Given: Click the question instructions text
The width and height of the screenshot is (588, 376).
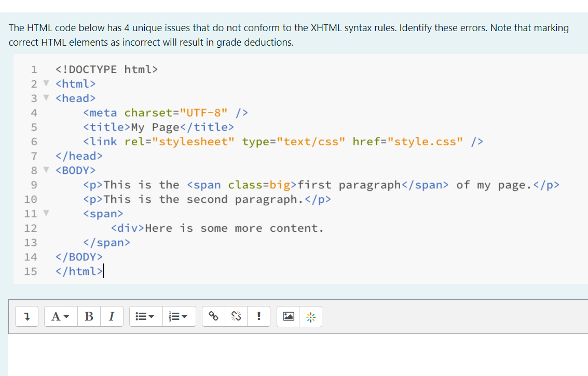Looking at the screenshot, I should pyautogui.click(x=289, y=35).
